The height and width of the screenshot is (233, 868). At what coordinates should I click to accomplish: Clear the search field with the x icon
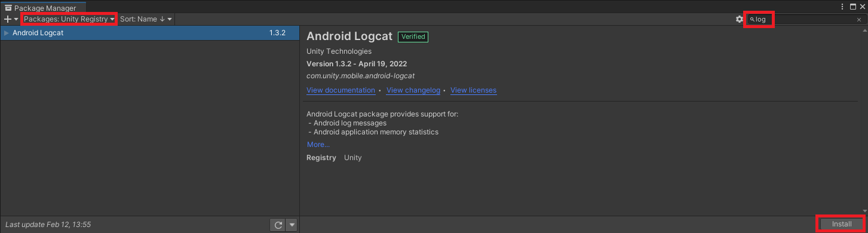(859, 20)
